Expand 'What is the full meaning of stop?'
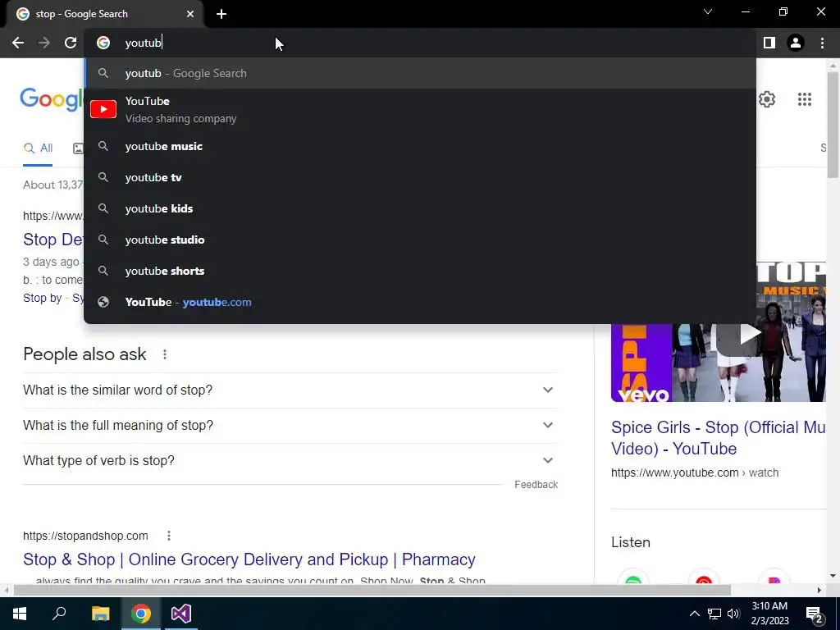Viewport: 840px width, 630px height. [x=290, y=426]
